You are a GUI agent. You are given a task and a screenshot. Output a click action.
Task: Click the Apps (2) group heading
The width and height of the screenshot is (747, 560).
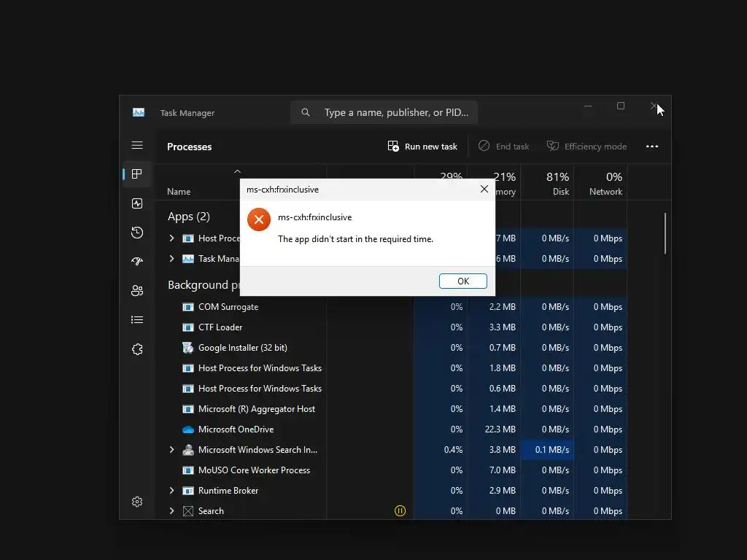[189, 217]
